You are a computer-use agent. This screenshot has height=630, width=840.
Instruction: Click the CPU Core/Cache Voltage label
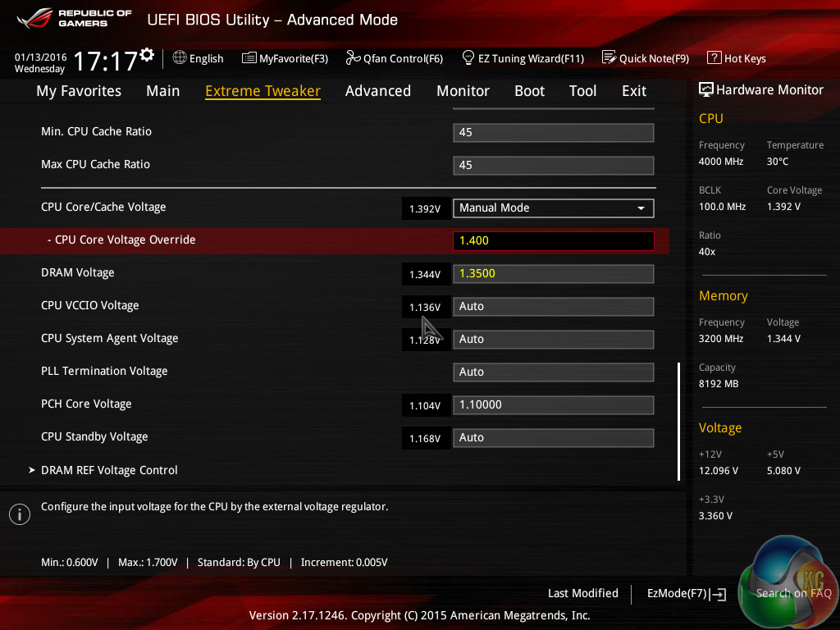(x=103, y=207)
